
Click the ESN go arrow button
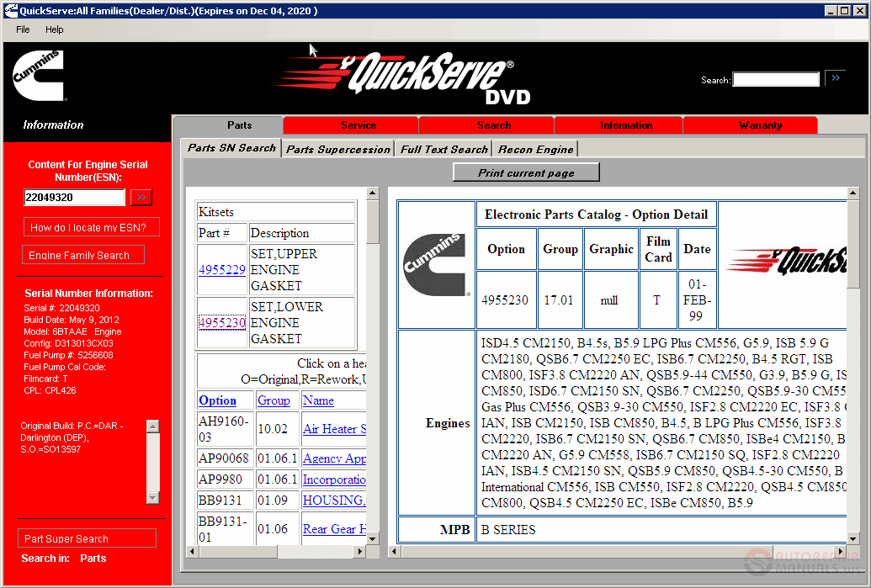[x=141, y=197]
